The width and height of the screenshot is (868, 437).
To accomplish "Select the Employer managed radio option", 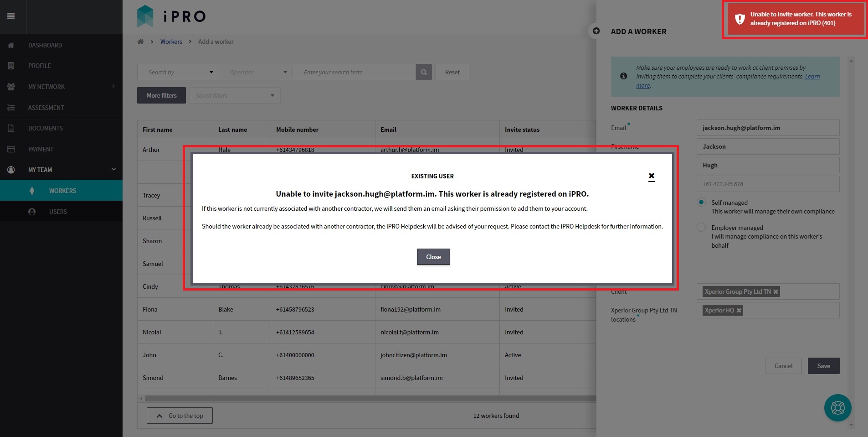I will tap(701, 227).
